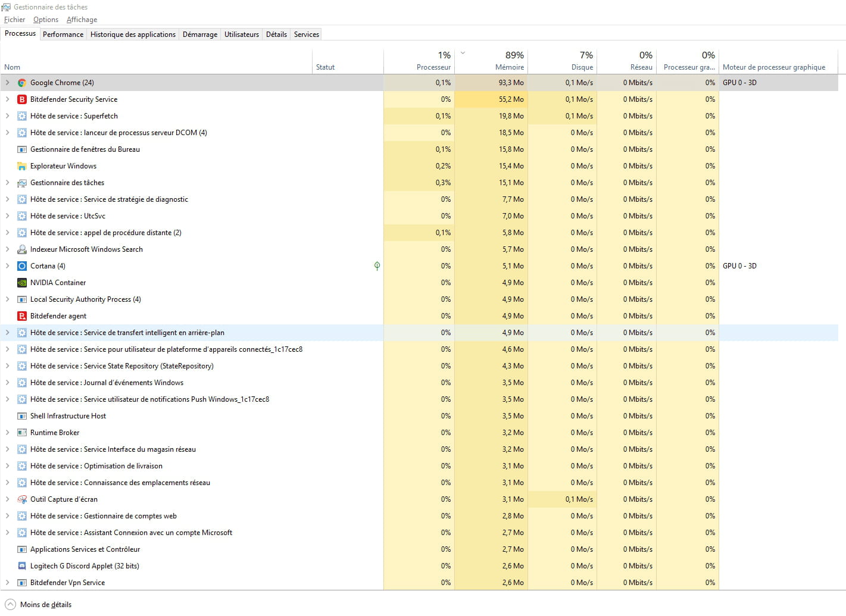Image resolution: width=846 pixels, height=616 pixels.
Task: Expand the Bitdefender Security Service row
Action: pos(7,99)
